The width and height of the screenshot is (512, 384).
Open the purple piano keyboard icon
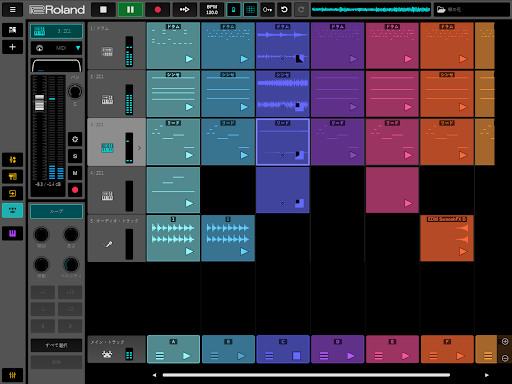[12, 233]
